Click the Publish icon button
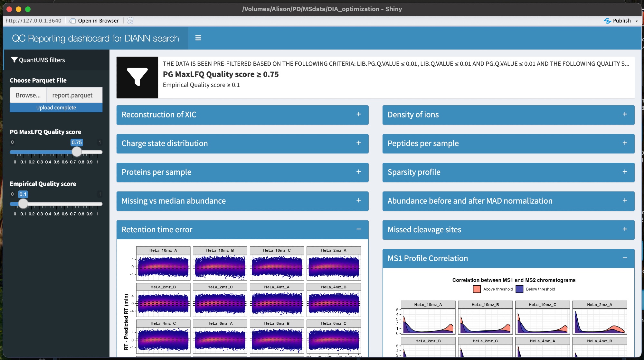This screenshot has height=360, width=644. coord(607,21)
